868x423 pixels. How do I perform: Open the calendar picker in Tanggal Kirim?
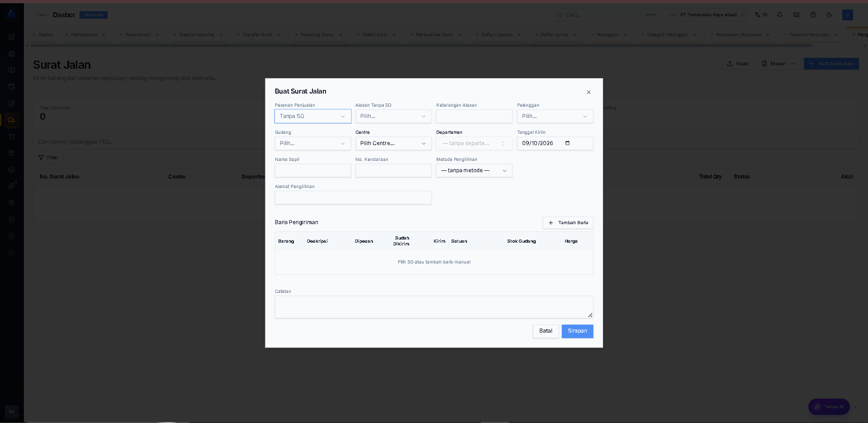[568, 143]
